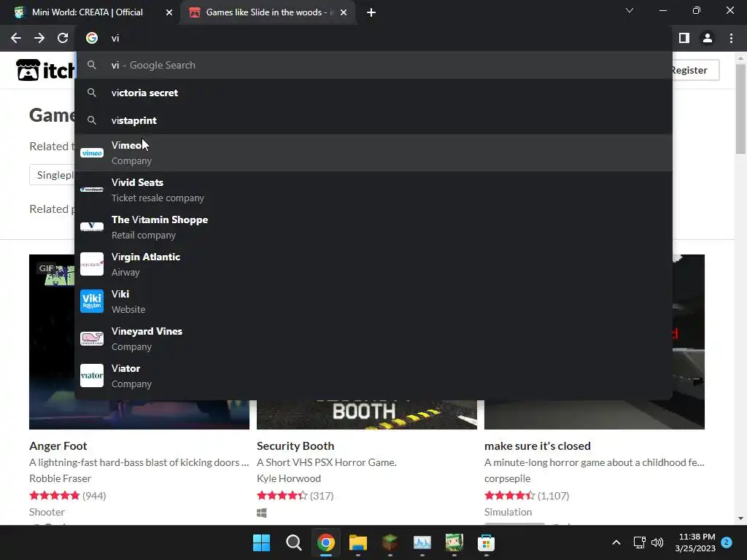Open Kyle Horwood author link

click(x=289, y=478)
